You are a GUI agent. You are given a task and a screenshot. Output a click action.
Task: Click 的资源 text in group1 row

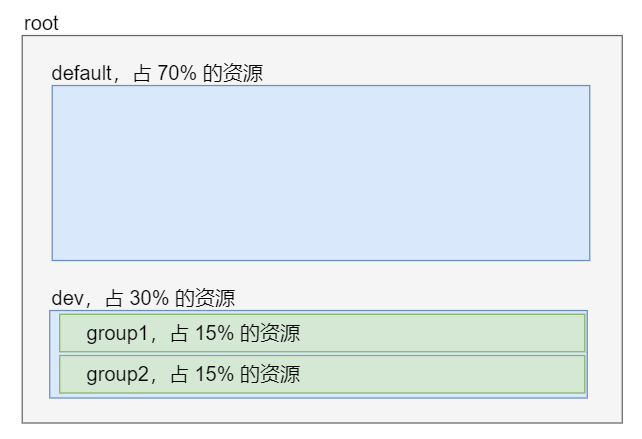pos(270,333)
